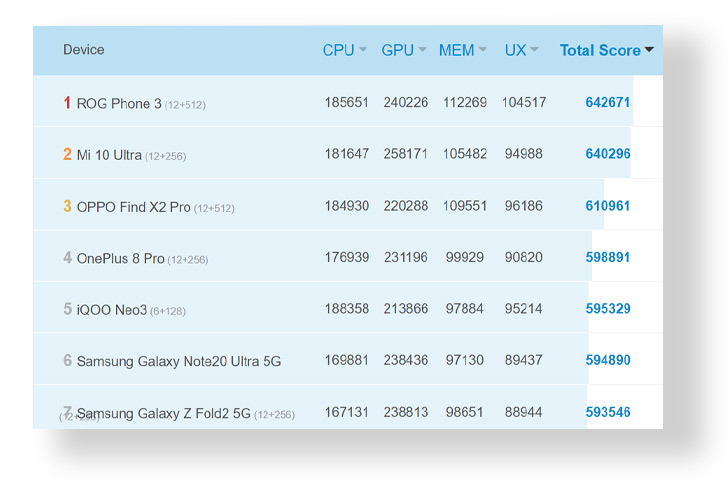The width and height of the screenshot is (728, 494).
Task: Click OPPO Find X2 Pro UX score 96186
Action: tap(524, 206)
